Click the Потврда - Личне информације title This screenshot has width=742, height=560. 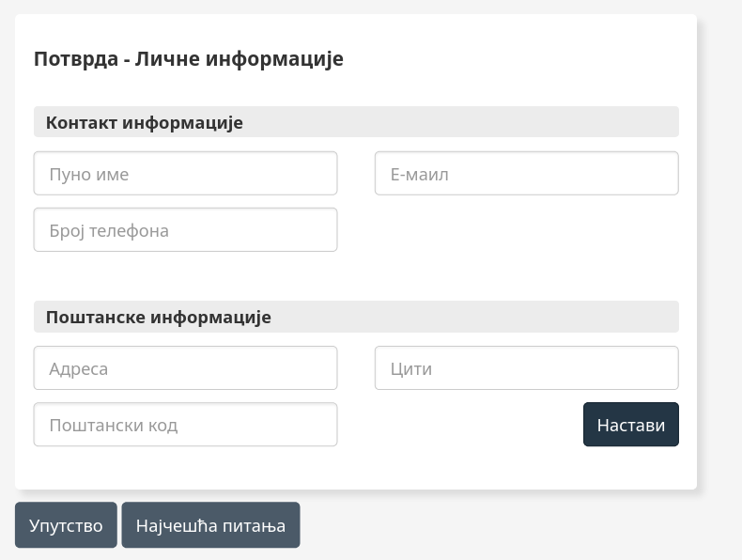click(189, 59)
